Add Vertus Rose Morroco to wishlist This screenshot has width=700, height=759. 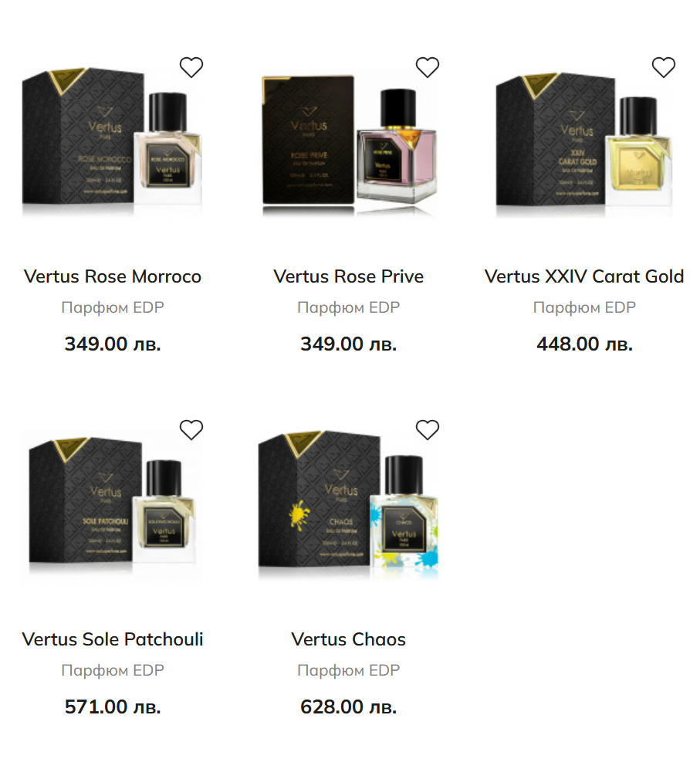(x=191, y=67)
